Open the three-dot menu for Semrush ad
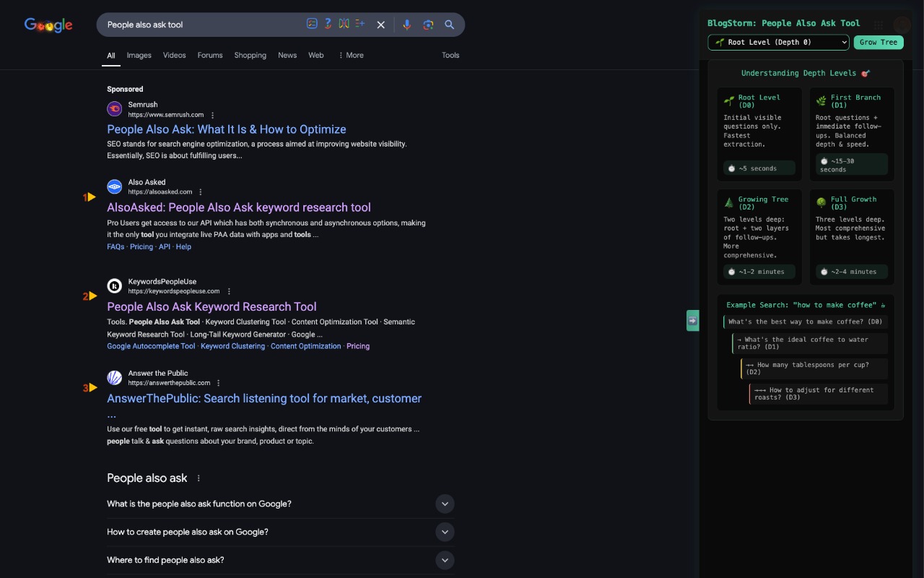 pyautogui.click(x=212, y=115)
